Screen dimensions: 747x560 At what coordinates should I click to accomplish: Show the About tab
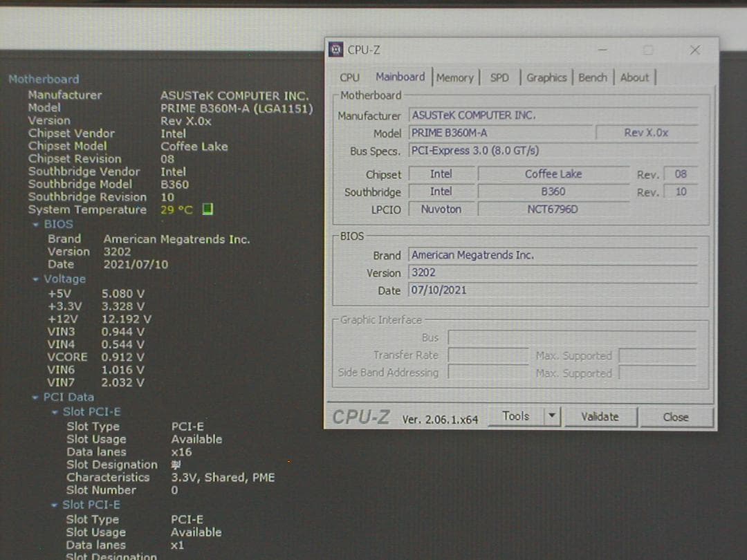[x=634, y=77]
